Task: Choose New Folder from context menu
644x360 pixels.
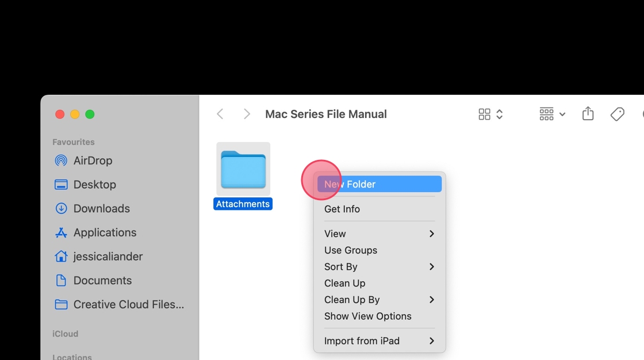Action: click(379, 184)
